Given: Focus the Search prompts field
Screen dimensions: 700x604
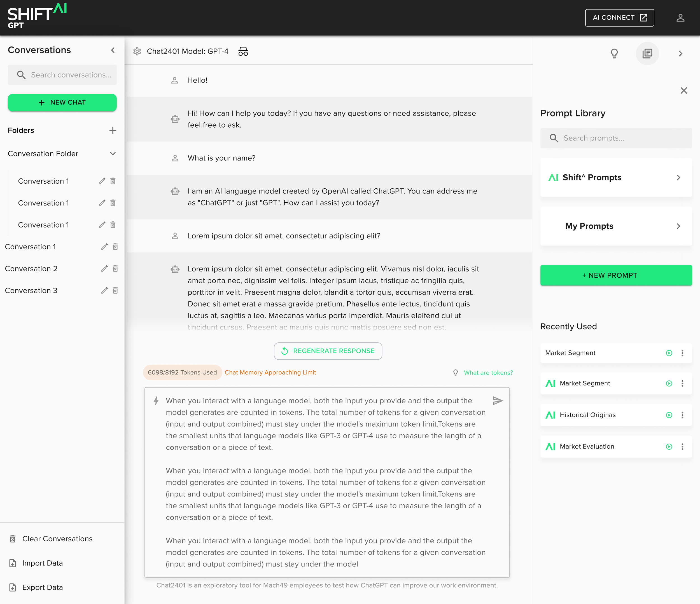Looking at the screenshot, I should click(x=622, y=138).
